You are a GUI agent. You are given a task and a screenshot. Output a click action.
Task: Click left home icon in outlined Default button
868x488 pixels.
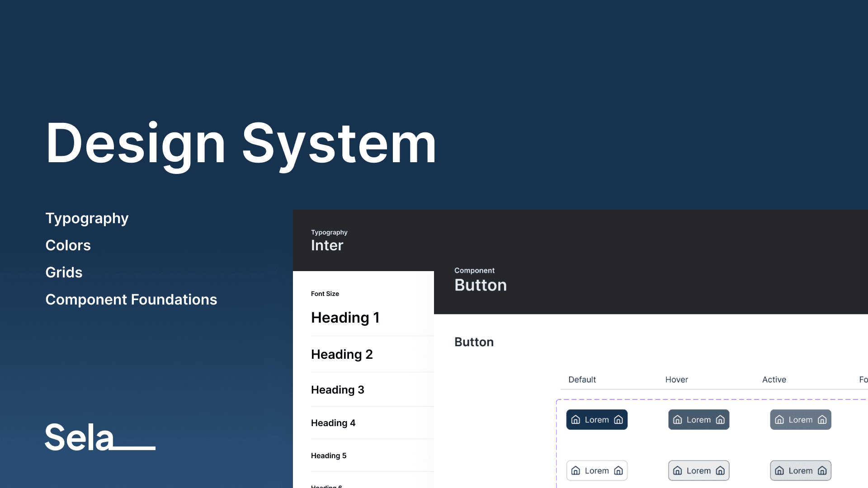(x=576, y=471)
